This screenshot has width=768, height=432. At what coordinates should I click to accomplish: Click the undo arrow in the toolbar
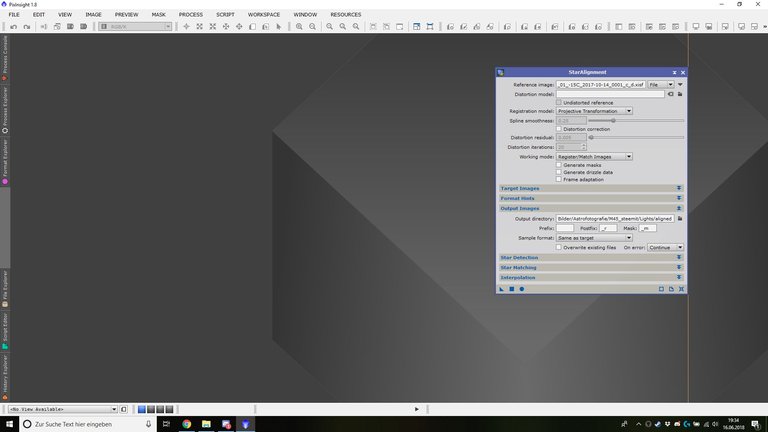click(12, 26)
